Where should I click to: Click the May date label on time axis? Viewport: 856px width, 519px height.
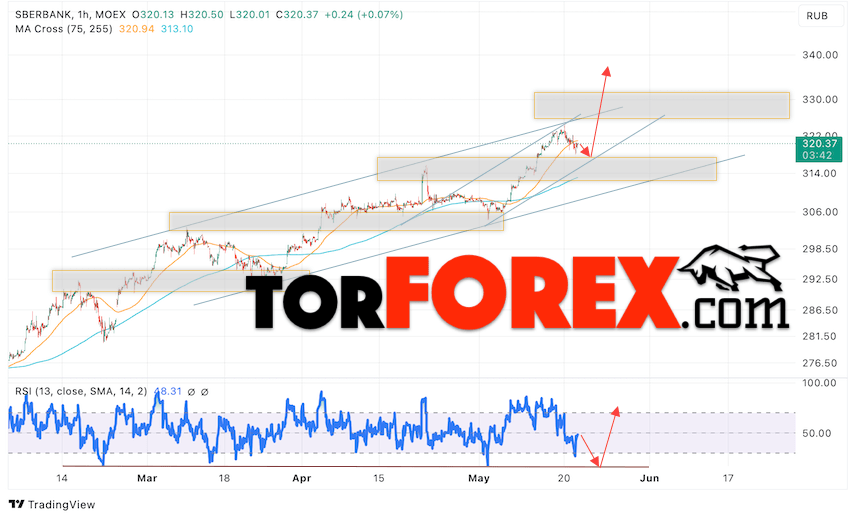479,478
